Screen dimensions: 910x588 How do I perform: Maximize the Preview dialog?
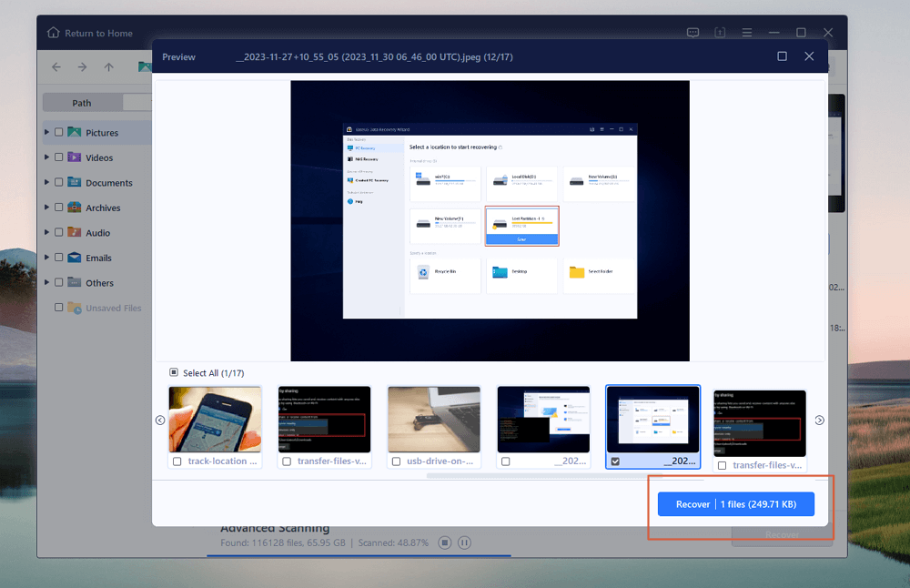pos(782,56)
